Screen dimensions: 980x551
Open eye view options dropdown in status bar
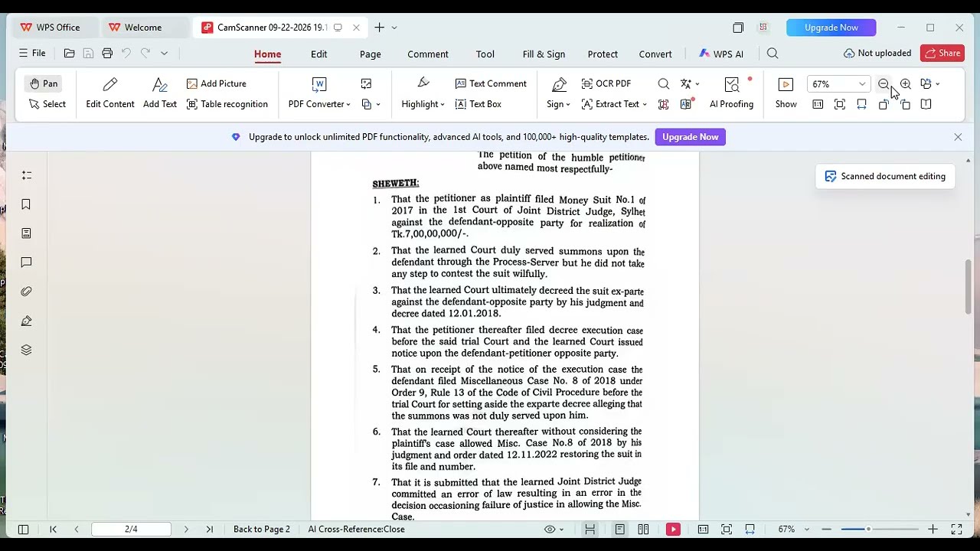[554, 529]
